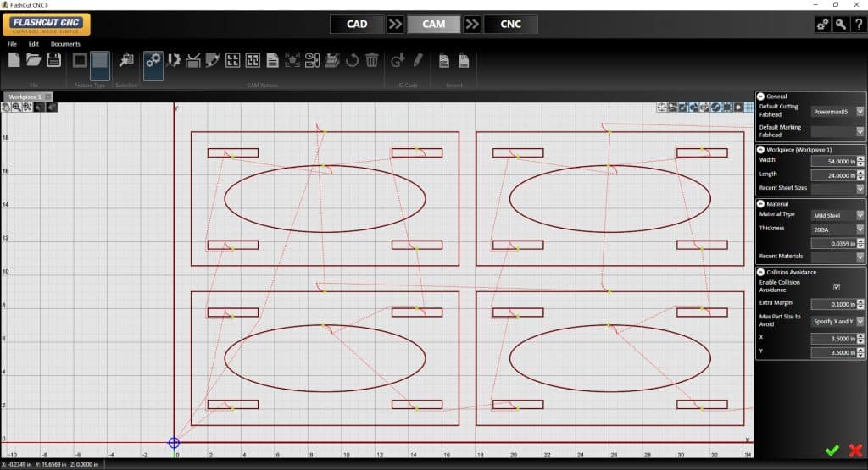Click the G-Code generate icon
This screenshot has height=470, width=868.
398,60
